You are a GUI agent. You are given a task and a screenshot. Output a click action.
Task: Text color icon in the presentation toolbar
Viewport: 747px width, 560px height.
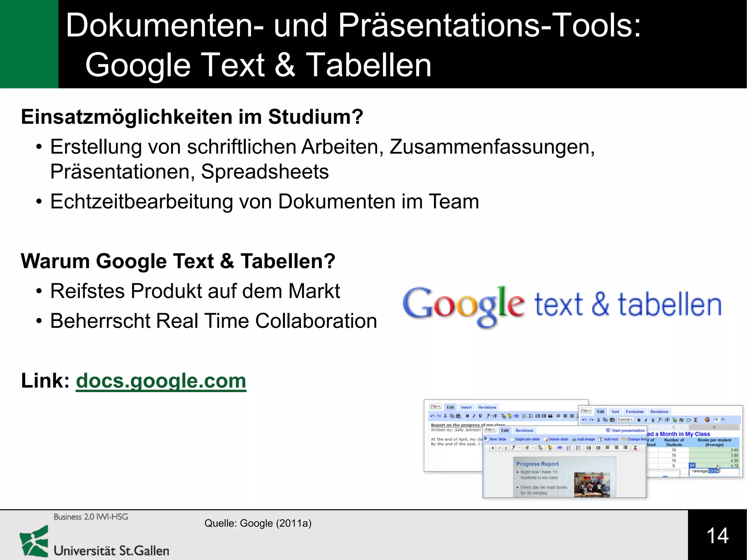[x=541, y=448]
